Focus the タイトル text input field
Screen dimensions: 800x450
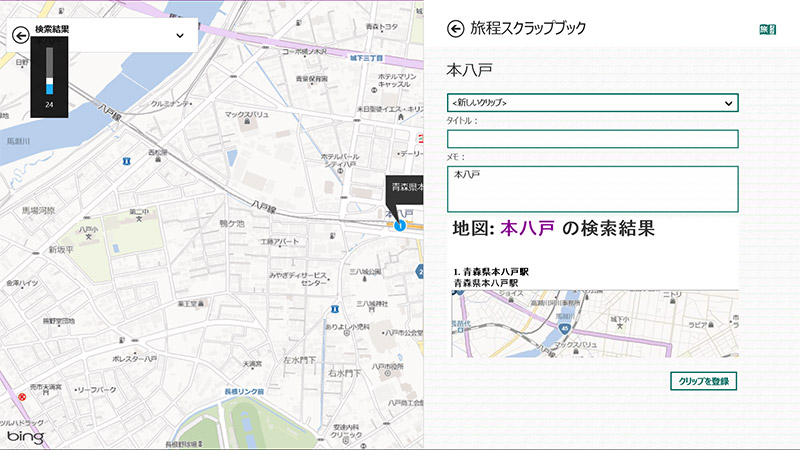pyautogui.click(x=592, y=139)
